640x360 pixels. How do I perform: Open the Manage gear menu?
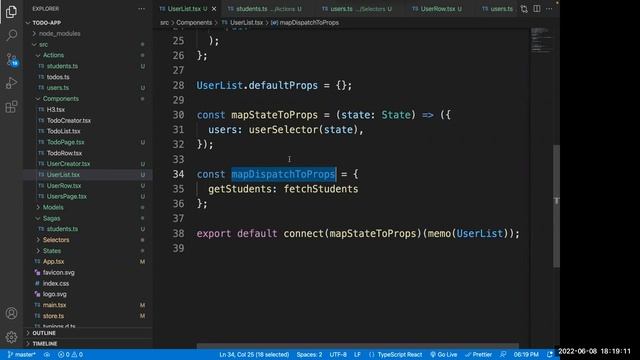click(x=11, y=337)
